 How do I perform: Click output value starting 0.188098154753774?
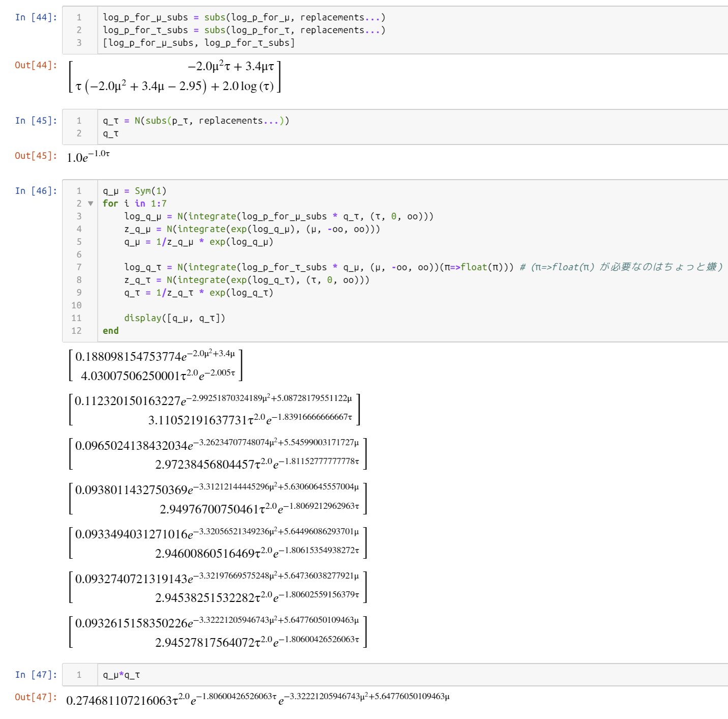[x=155, y=356]
